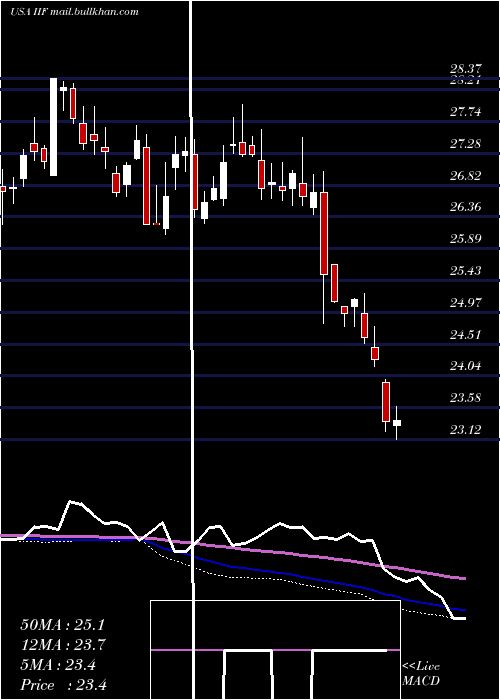Click the 23.12 price level label
The height and width of the screenshot is (700, 500).
coord(466,430)
